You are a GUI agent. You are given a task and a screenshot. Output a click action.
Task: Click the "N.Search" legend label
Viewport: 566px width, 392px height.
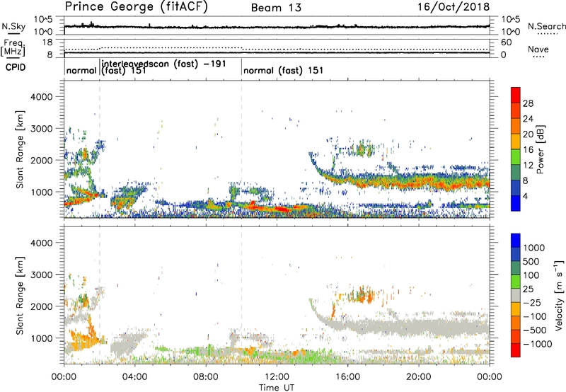[546, 26]
